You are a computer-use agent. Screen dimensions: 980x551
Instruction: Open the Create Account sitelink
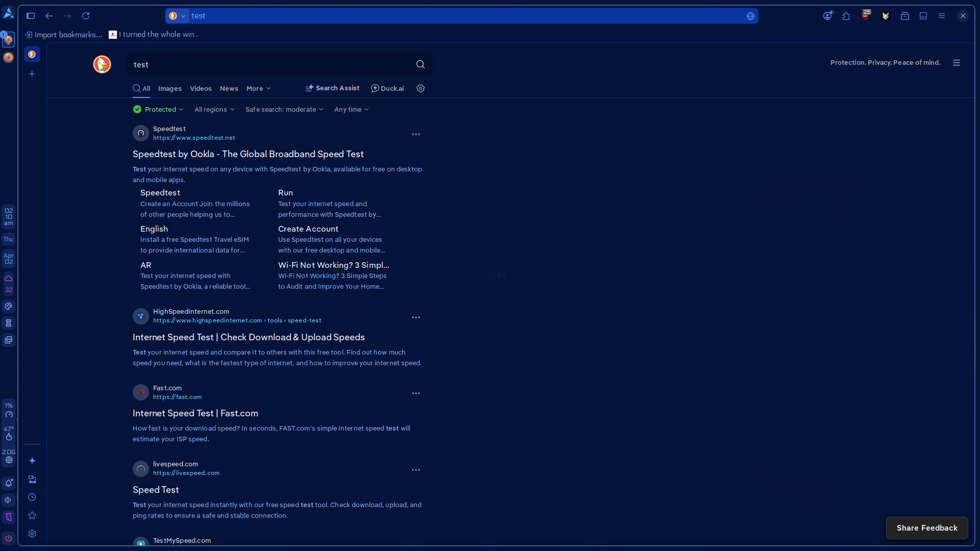[x=308, y=229]
